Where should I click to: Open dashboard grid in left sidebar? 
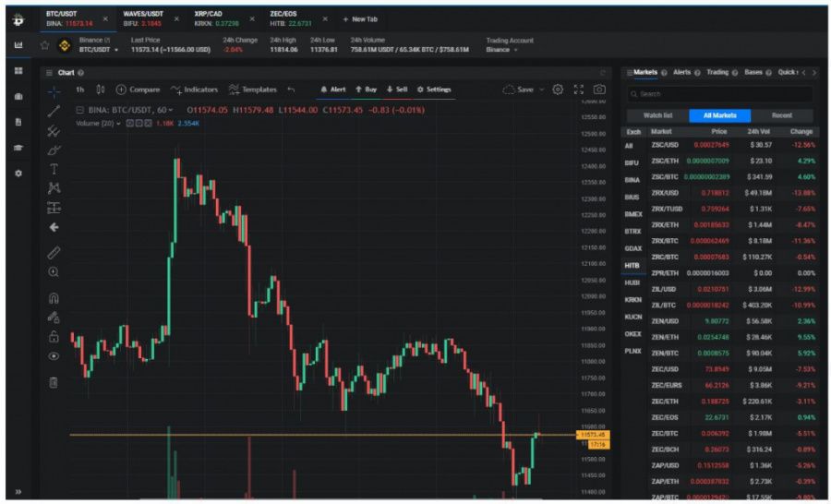click(x=18, y=70)
